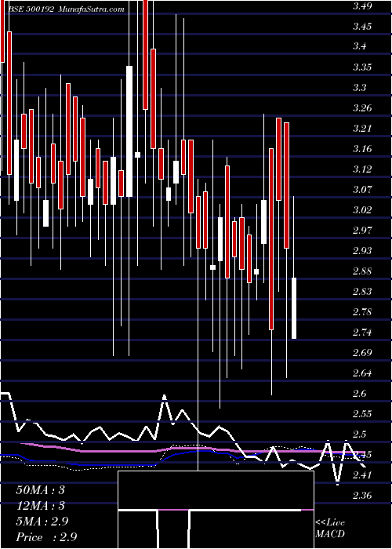
Task: Click the 2.88 price axis label
Action: (362, 271)
